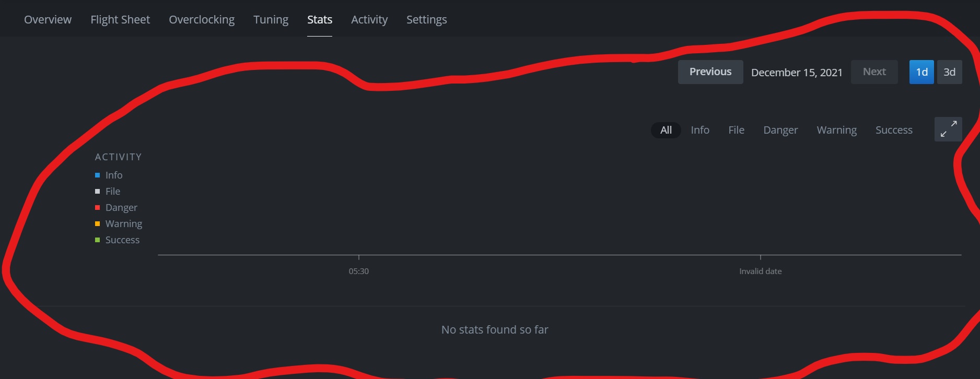Click the blue Info legend square

(x=97, y=175)
